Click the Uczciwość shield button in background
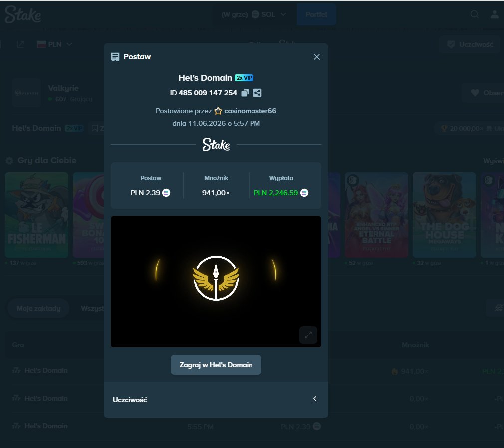 pos(470,44)
